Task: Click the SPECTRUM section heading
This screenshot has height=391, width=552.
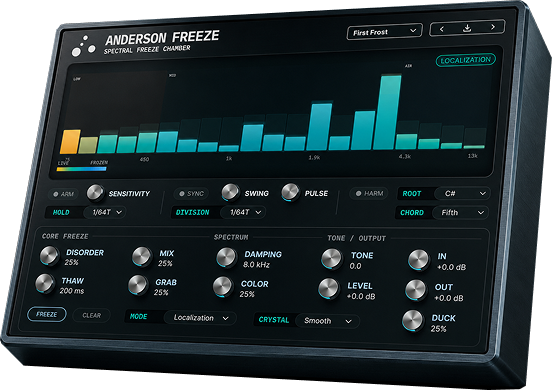Action: tap(231, 237)
